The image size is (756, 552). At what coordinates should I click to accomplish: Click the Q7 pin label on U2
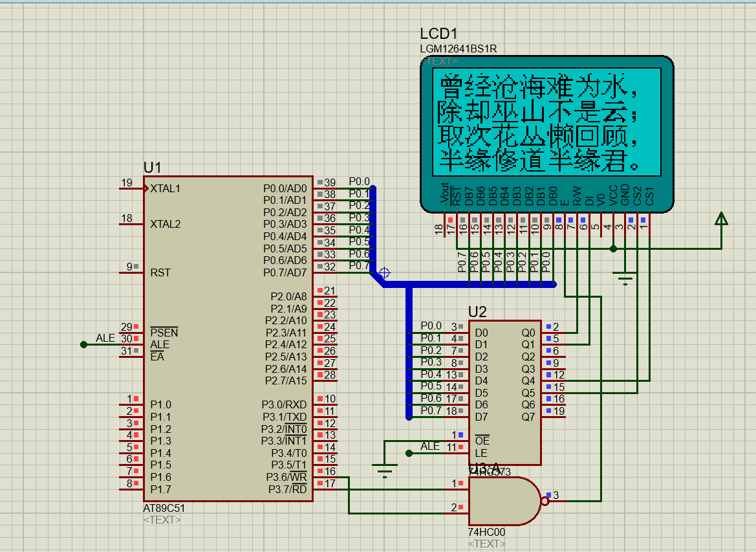tap(528, 417)
